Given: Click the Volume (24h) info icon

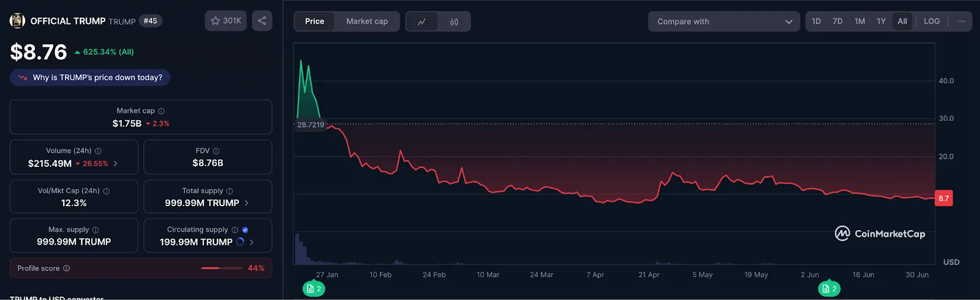Looking at the screenshot, I should pyautogui.click(x=98, y=151).
